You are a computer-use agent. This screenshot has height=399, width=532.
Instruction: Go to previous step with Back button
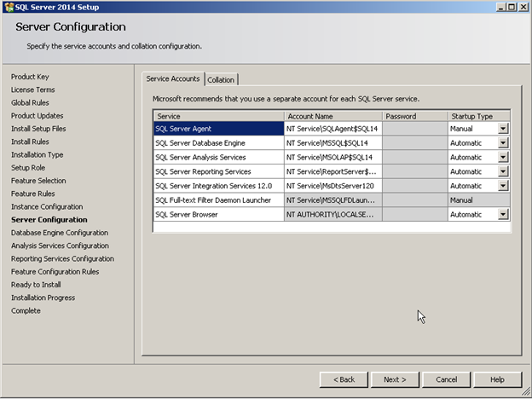pos(344,379)
